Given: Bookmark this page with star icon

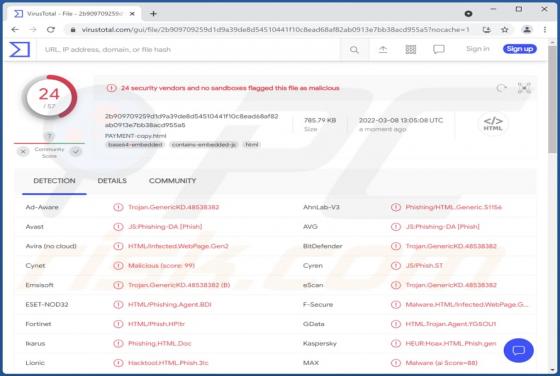Looking at the screenshot, I should (504, 30).
